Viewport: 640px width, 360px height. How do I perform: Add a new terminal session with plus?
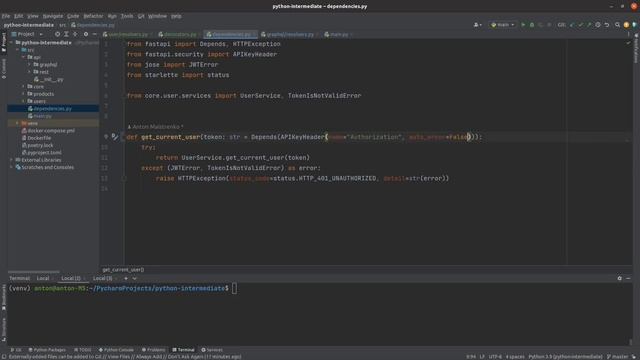click(x=126, y=278)
